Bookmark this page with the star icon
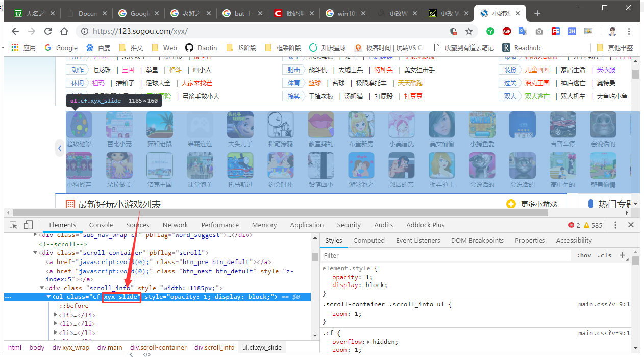Viewport: 644px width, 357px height. point(469,32)
